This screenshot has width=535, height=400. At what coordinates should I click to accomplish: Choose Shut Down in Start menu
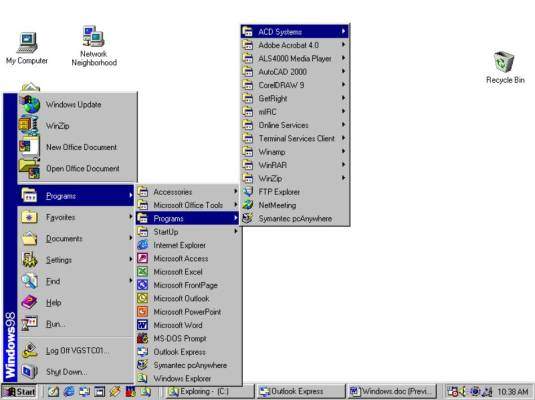(76, 372)
